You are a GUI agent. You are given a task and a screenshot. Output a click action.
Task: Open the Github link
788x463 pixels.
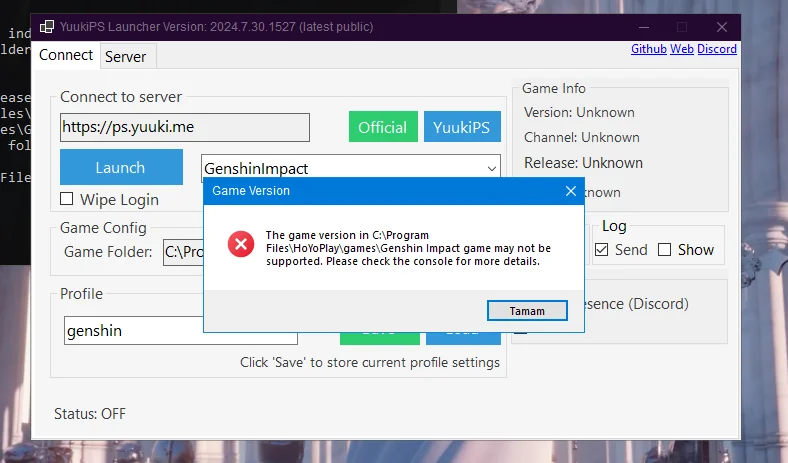pos(648,49)
